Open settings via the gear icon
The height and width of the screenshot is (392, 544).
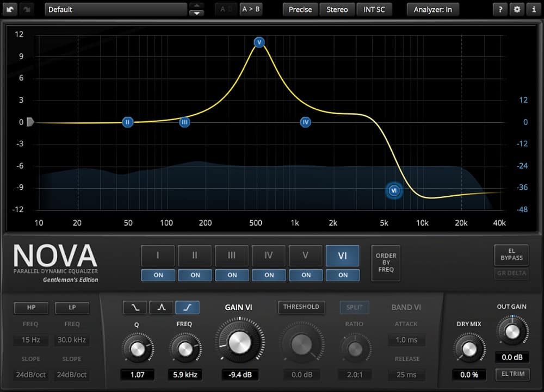pos(516,9)
